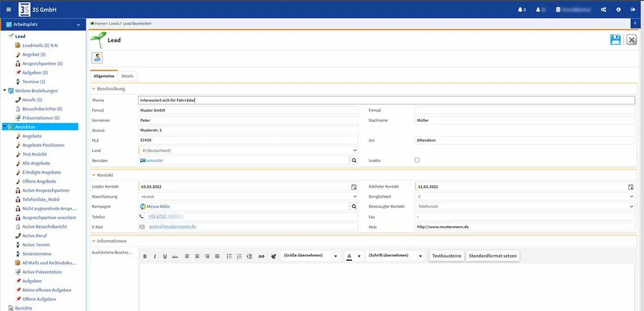Go to Leads in the breadcrumb
The width and height of the screenshot is (644, 311).
point(114,23)
